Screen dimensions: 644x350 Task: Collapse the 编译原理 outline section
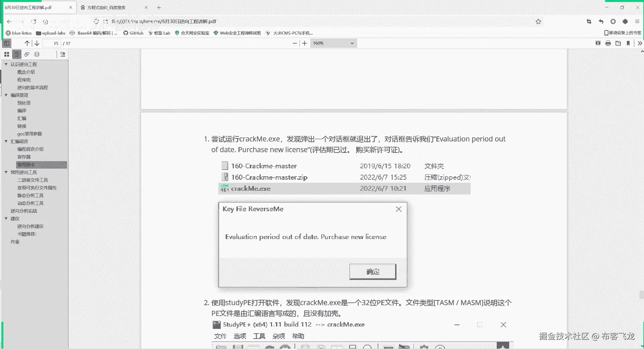coord(6,95)
